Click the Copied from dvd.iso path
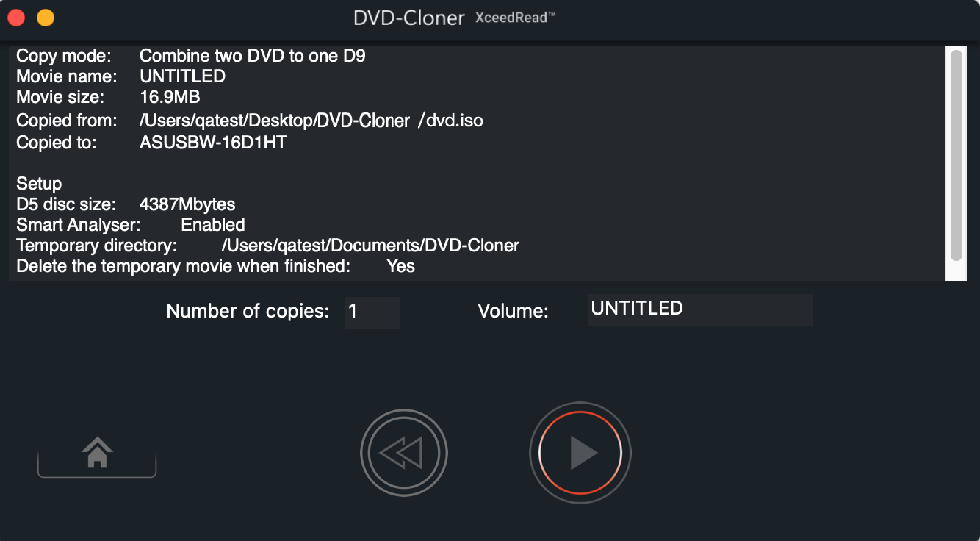Viewport: 980px width, 541px height. point(311,121)
